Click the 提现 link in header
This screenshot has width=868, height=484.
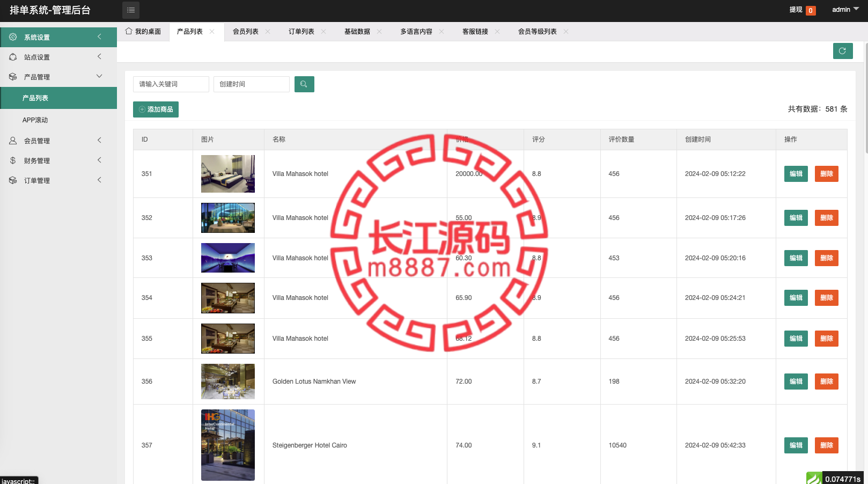pyautogui.click(x=796, y=10)
